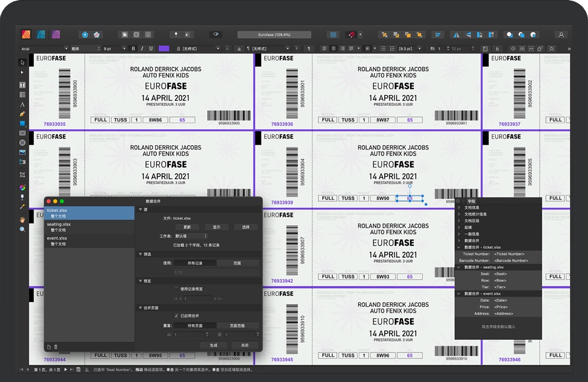Click the <Ticket Number> field entry
Image resolution: width=588 pixels, height=382 pixels.
[x=510, y=254]
